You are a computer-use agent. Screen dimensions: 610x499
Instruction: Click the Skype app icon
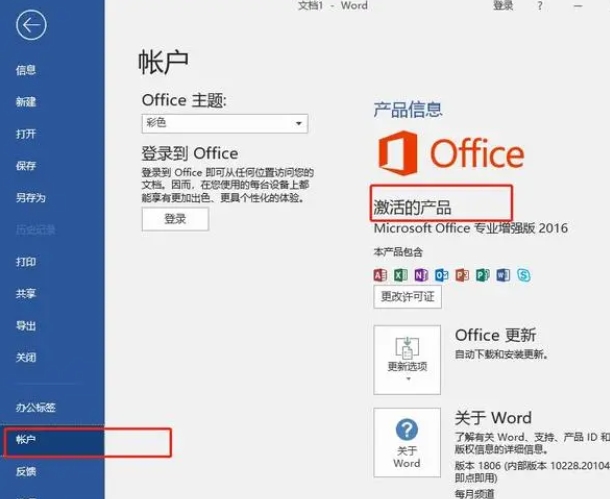point(524,275)
